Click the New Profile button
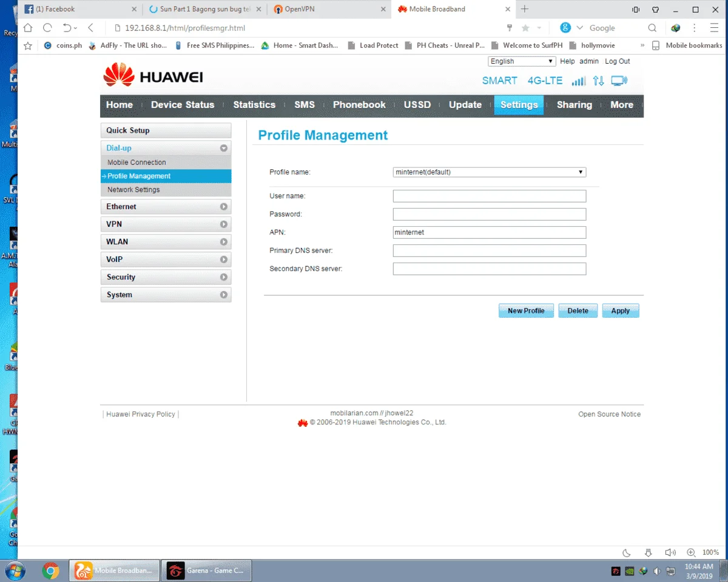The width and height of the screenshot is (728, 582). click(526, 310)
